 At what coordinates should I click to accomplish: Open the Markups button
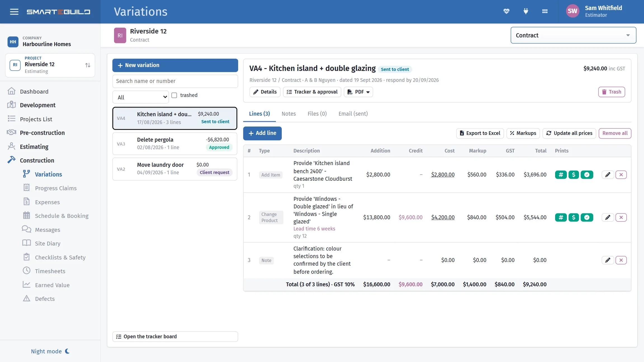click(x=523, y=133)
